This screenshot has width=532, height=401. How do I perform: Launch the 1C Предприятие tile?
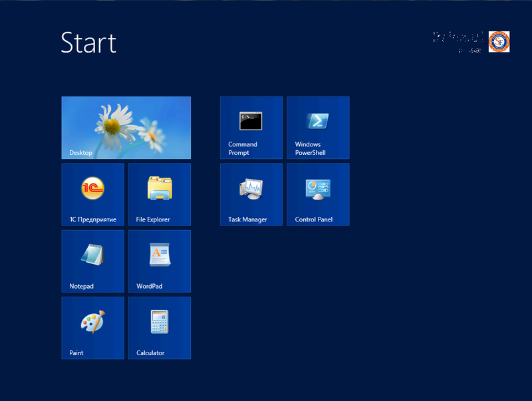92,194
